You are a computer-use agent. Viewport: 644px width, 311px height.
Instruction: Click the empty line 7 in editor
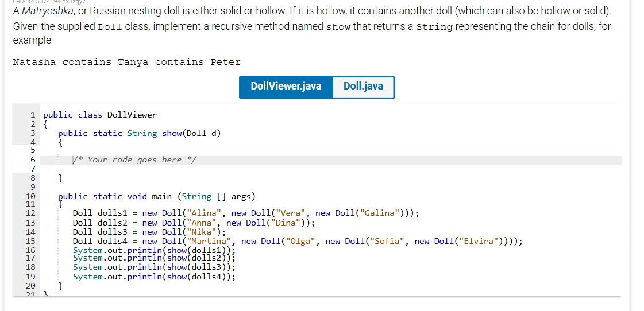pos(332,169)
